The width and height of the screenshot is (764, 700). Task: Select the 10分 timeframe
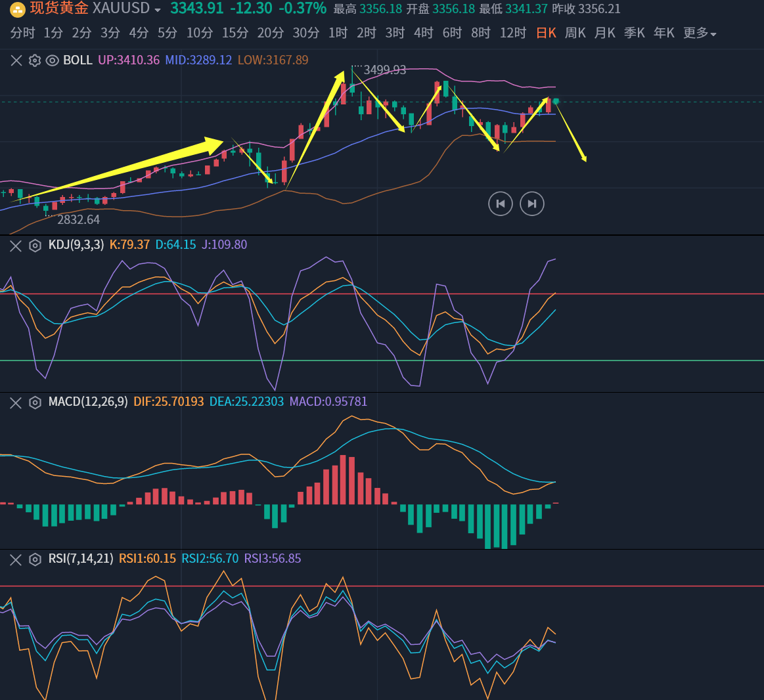click(200, 33)
